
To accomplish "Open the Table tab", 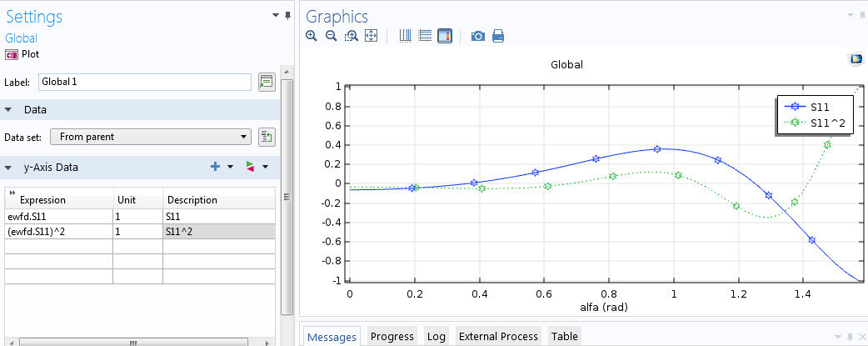I will pos(564,336).
